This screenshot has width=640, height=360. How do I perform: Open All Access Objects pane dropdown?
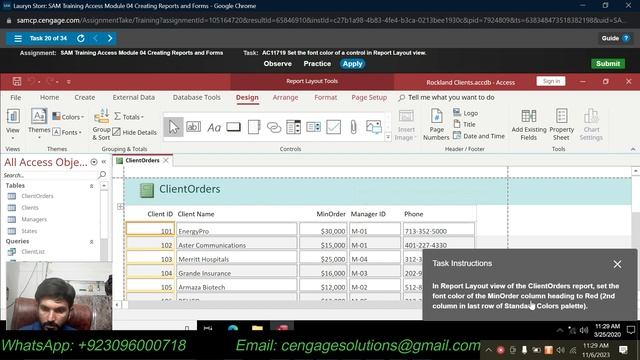point(94,162)
